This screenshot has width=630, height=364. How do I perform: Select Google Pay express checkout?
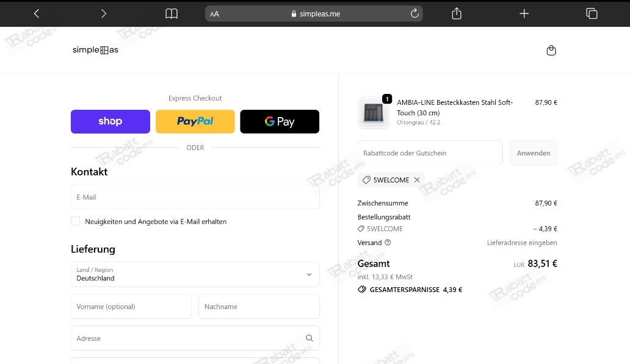(x=280, y=121)
